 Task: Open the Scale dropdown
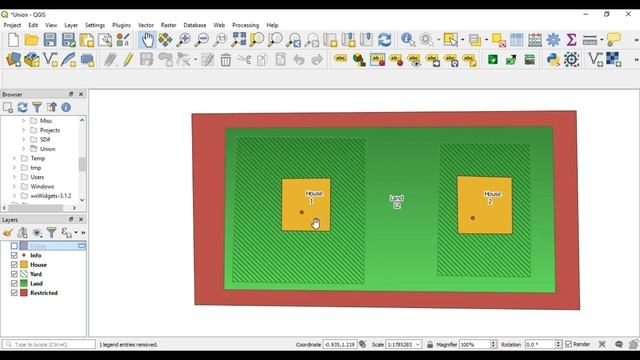[x=418, y=344]
